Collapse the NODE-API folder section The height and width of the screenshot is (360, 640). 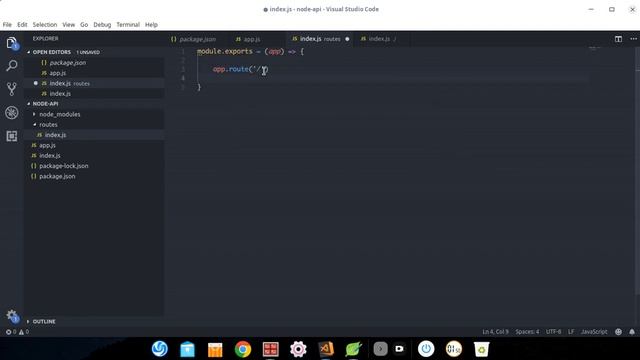(45, 104)
